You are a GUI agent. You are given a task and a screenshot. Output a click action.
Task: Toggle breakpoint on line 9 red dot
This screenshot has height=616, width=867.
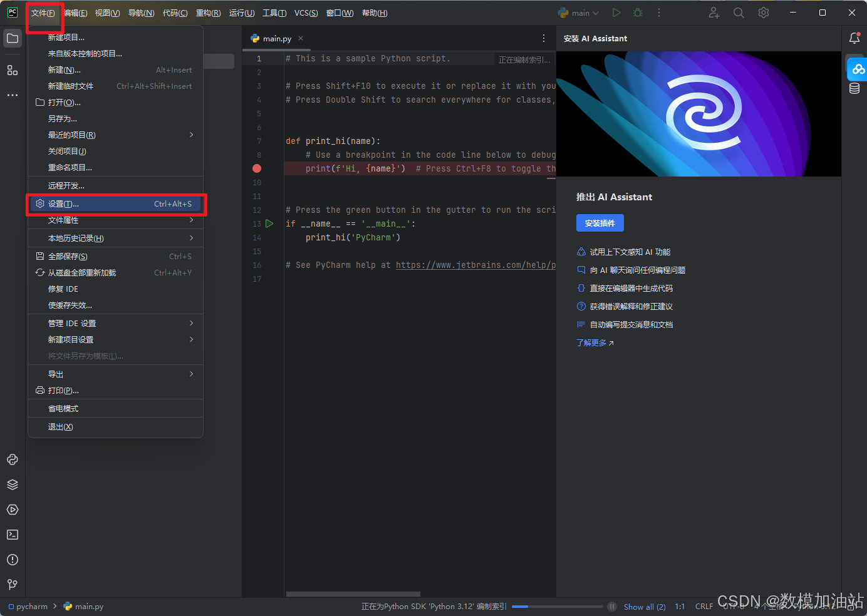coord(257,168)
